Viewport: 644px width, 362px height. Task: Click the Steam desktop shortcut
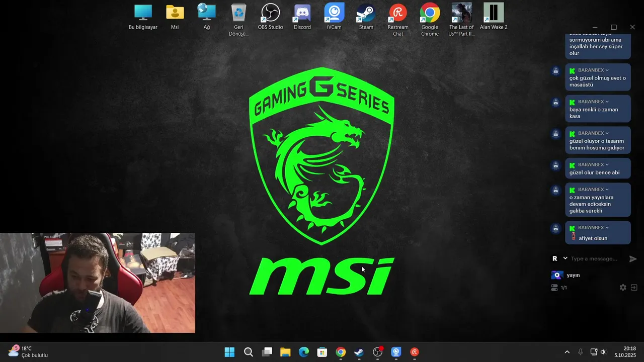click(366, 17)
